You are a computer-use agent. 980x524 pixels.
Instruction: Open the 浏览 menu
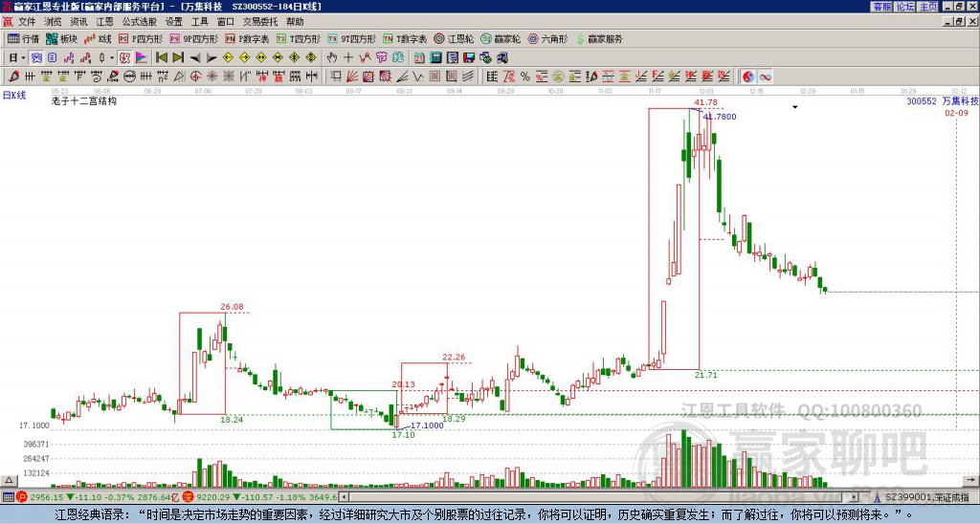coord(54,22)
